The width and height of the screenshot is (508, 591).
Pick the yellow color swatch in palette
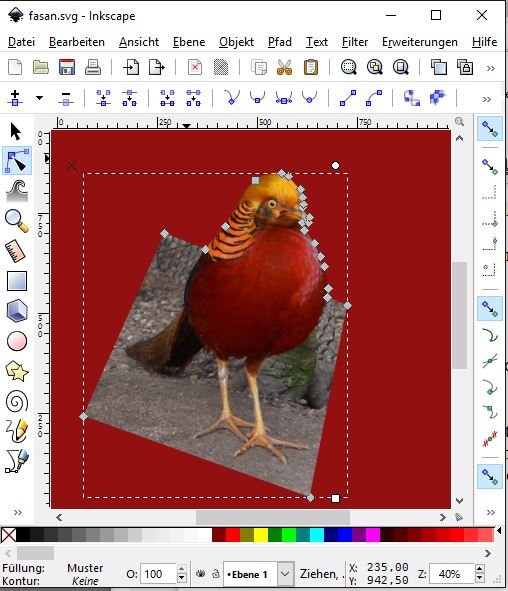pyautogui.click(x=261, y=535)
